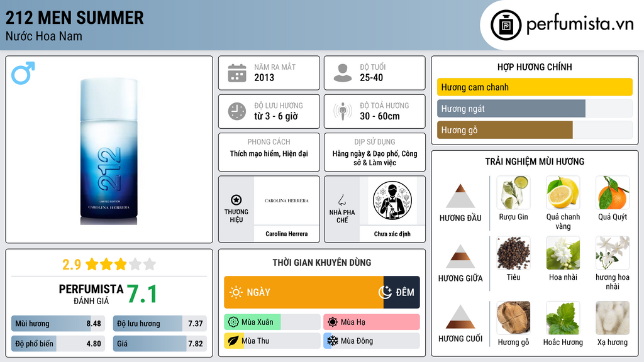Click the green 7.1 Perfumista score
Screen dimensions: 644x362
pos(142,294)
